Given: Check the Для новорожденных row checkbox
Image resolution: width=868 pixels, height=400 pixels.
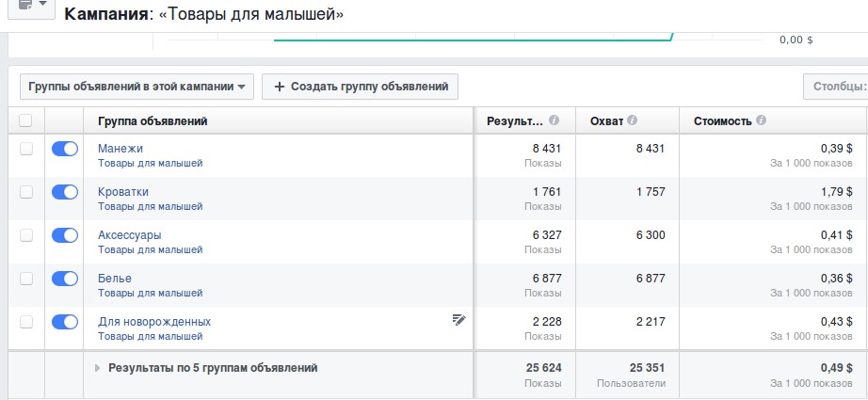Looking at the screenshot, I should (26, 322).
